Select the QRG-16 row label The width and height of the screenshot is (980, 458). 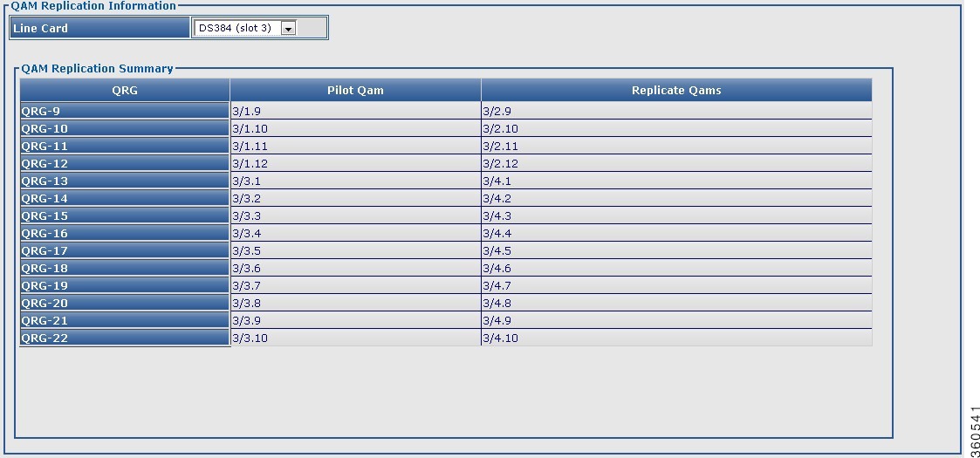point(125,234)
